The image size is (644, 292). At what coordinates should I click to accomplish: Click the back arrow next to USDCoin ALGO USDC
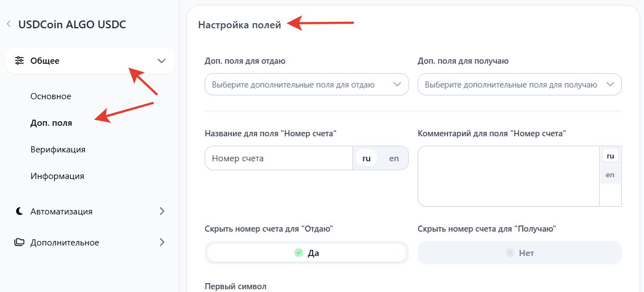(x=8, y=24)
